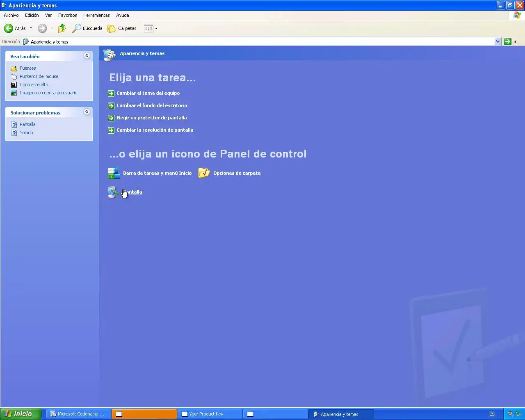Click the user account picture icon
This screenshot has height=420, width=525.
pyautogui.click(x=14, y=93)
